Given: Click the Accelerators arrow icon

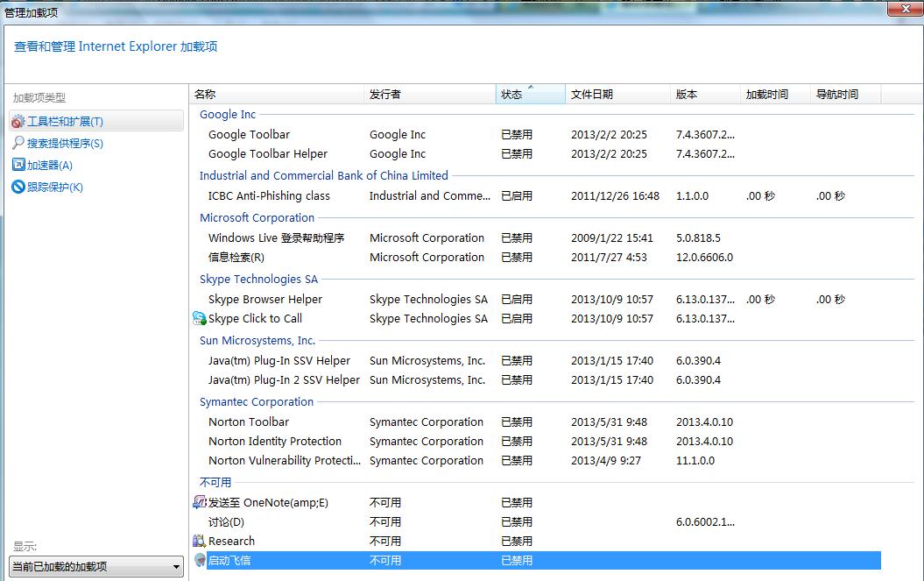Looking at the screenshot, I should click(x=19, y=165).
